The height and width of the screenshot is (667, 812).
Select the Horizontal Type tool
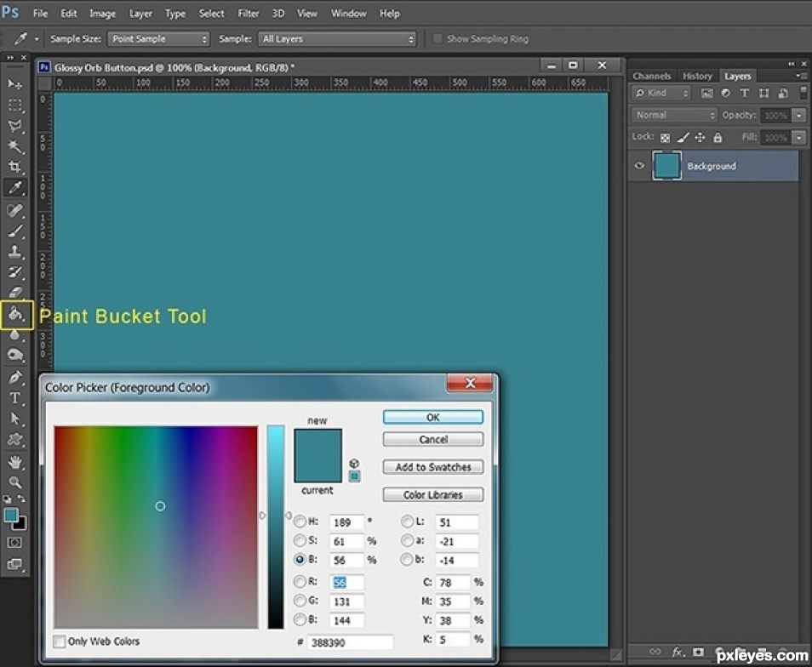point(15,398)
